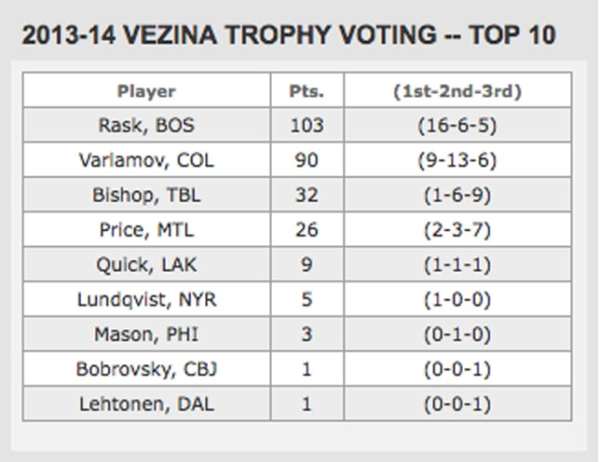The image size is (600, 462).
Task: Select the Lehtonen, DAL player cell
Action: pyautogui.click(x=146, y=403)
